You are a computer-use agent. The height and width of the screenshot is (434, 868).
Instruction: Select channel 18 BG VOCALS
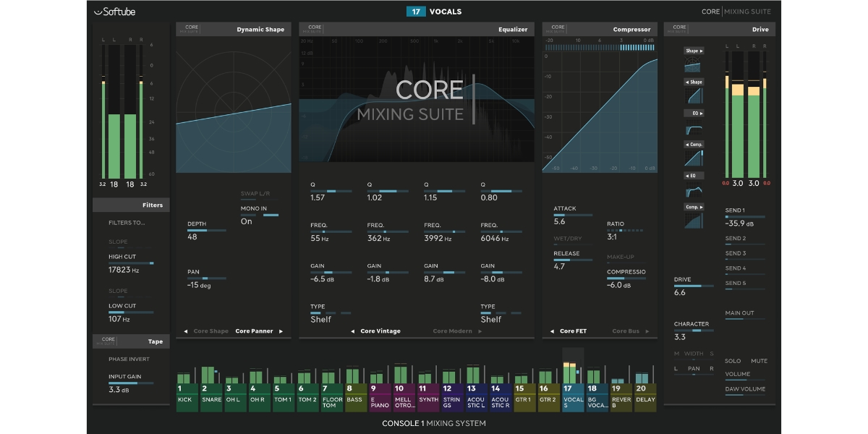tap(597, 398)
